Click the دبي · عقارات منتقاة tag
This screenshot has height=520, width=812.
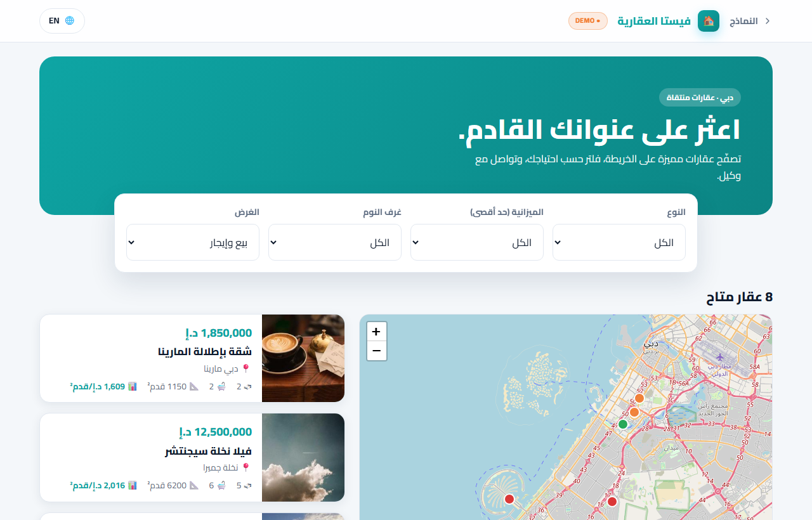(700, 98)
